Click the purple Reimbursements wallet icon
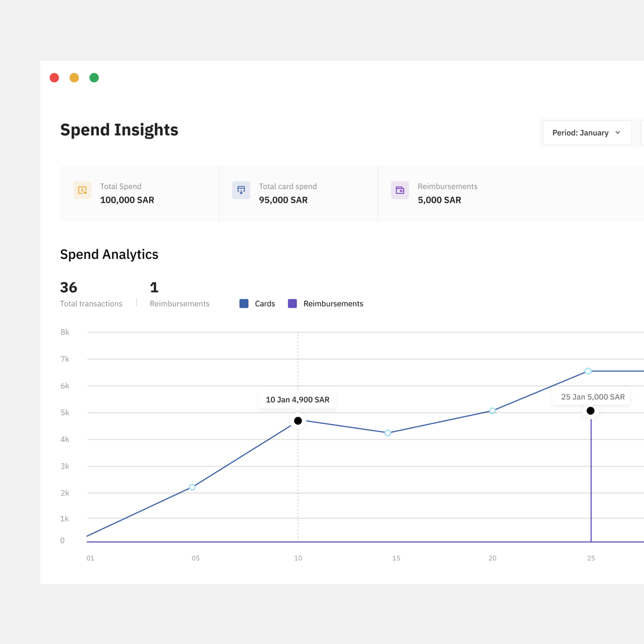This screenshot has height=644, width=644. click(x=400, y=190)
